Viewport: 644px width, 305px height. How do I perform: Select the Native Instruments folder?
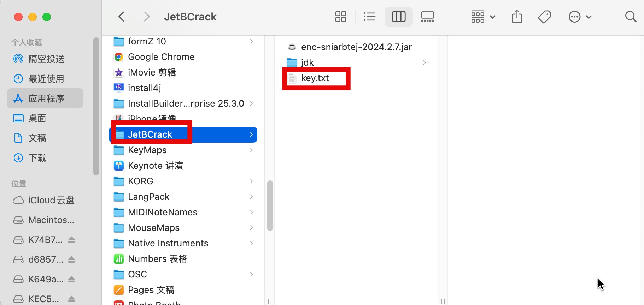coord(168,243)
